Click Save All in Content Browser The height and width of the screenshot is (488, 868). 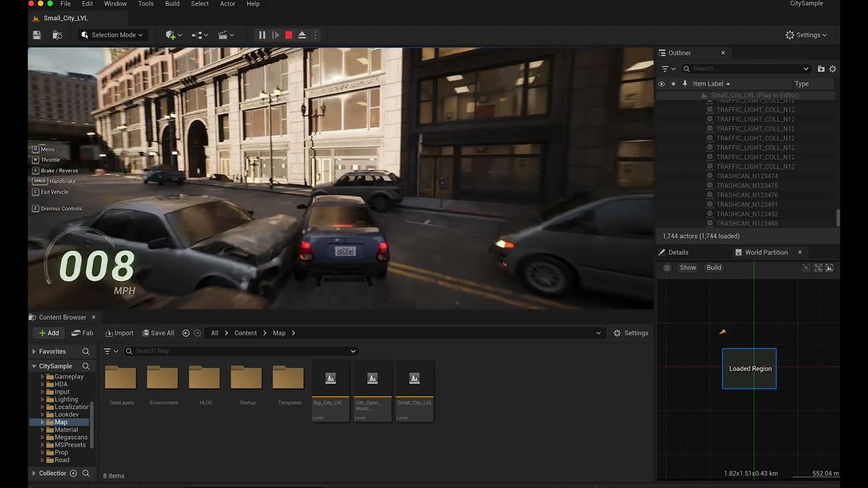click(x=157, y=333)
